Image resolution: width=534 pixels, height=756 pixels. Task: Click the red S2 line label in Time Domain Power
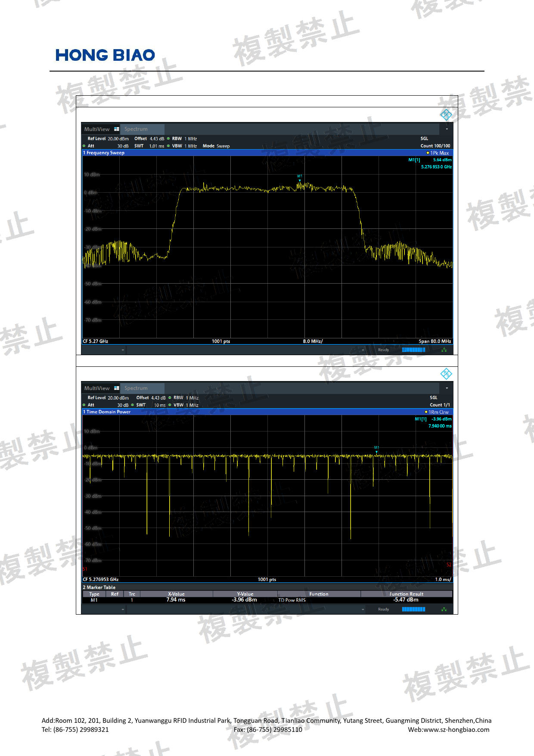tap(449, 565)
